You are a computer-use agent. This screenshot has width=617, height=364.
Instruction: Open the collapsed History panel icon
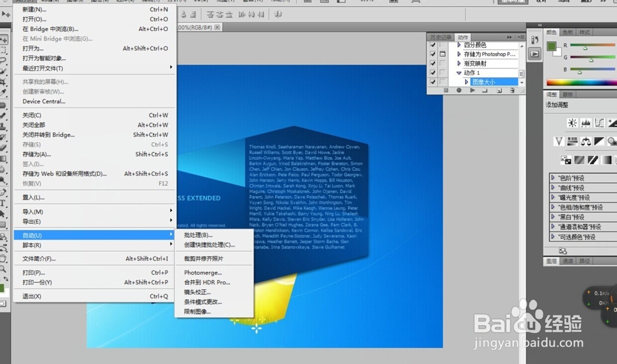click(534, 39)
